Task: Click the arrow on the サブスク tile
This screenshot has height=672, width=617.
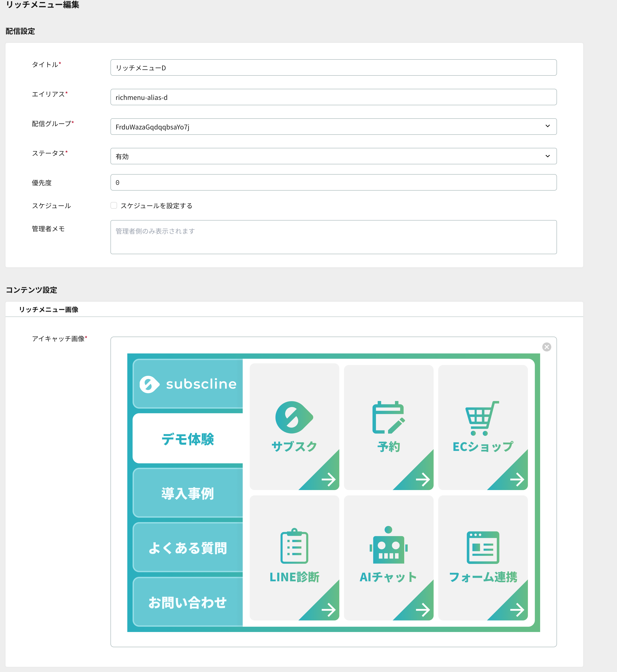Action: pyautogui.click(x=329, y=480)
